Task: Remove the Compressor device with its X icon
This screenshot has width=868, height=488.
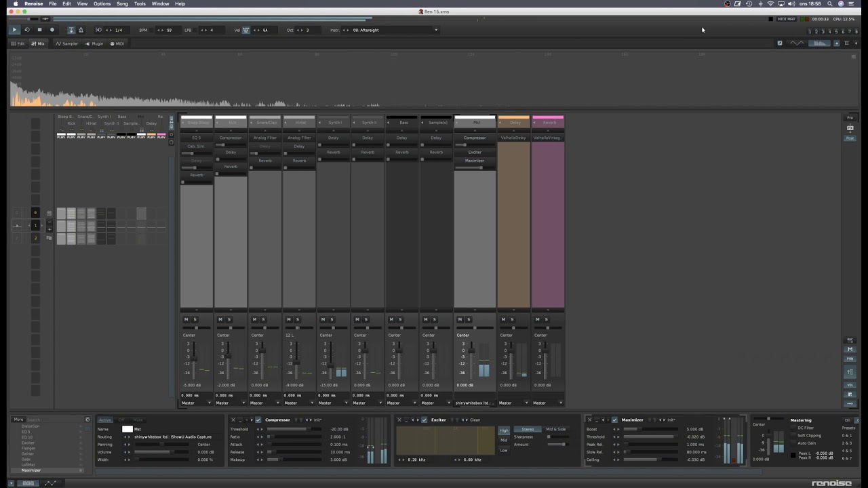Action: point(233,420)
